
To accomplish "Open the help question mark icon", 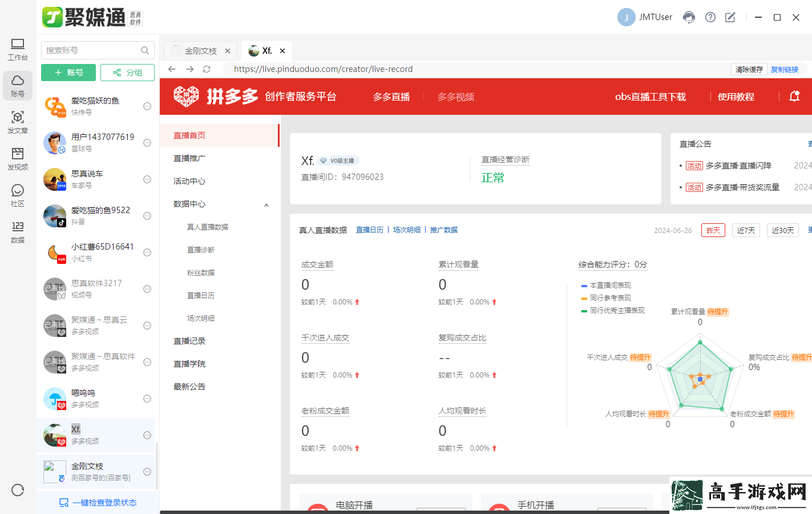I will point(710,17).
